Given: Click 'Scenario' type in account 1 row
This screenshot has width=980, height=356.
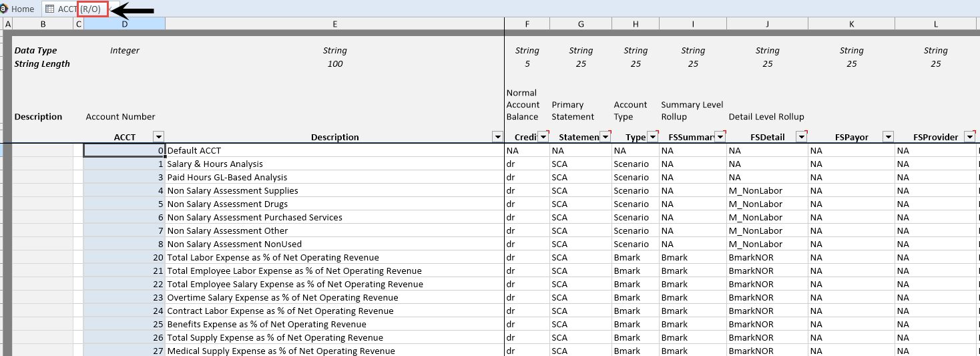Looking at the screenshot, I should [x=636, y=164].
